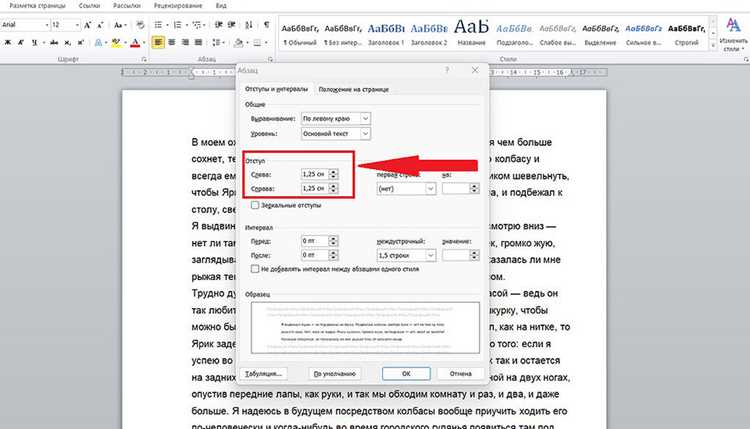
Task: Open the Paragraph group dialog launcher
Action: (270, 59)
